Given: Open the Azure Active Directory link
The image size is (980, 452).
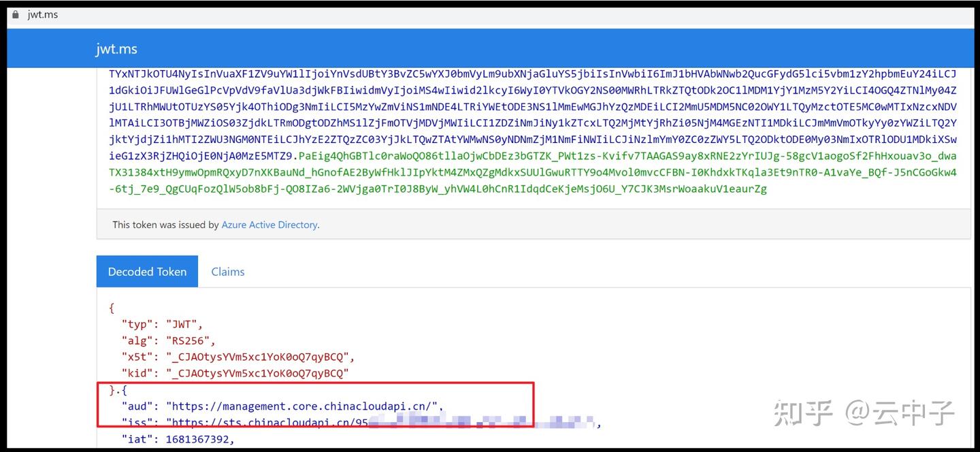Looking at the screenshot, I should click(269, 224).
